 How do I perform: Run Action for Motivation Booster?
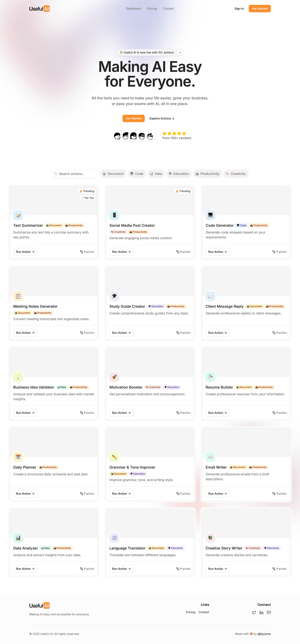pos(121,413)
